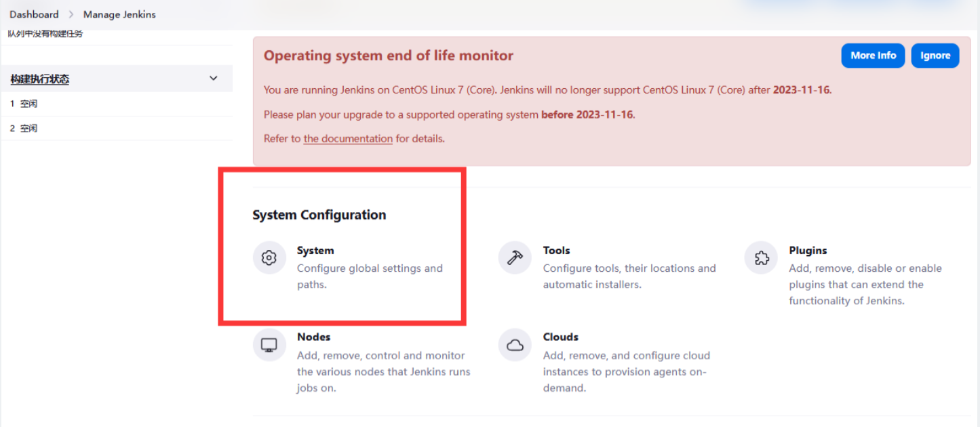Viewport: 980px width, 427px height.
Task: Open the Nodes management title
Action: click(x=313, y=337)
